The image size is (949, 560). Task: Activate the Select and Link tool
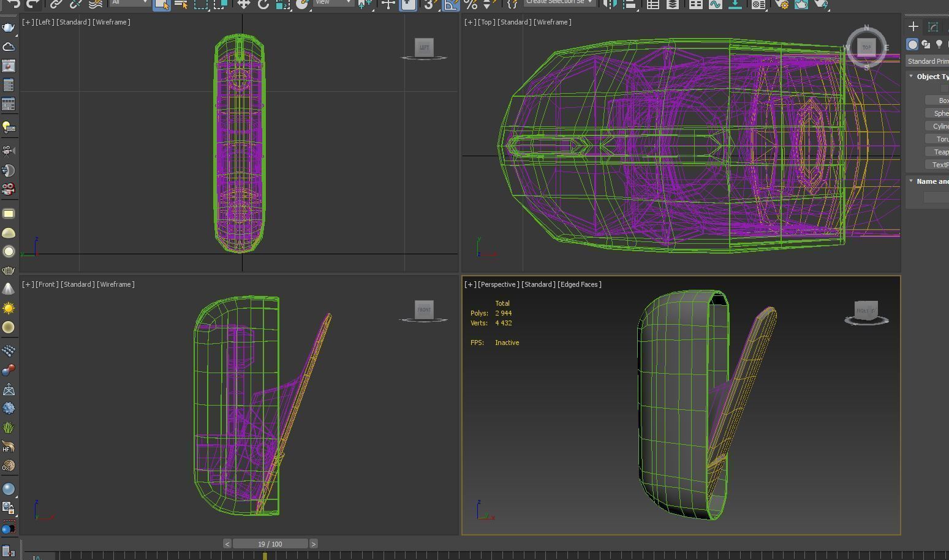[56, 4]
